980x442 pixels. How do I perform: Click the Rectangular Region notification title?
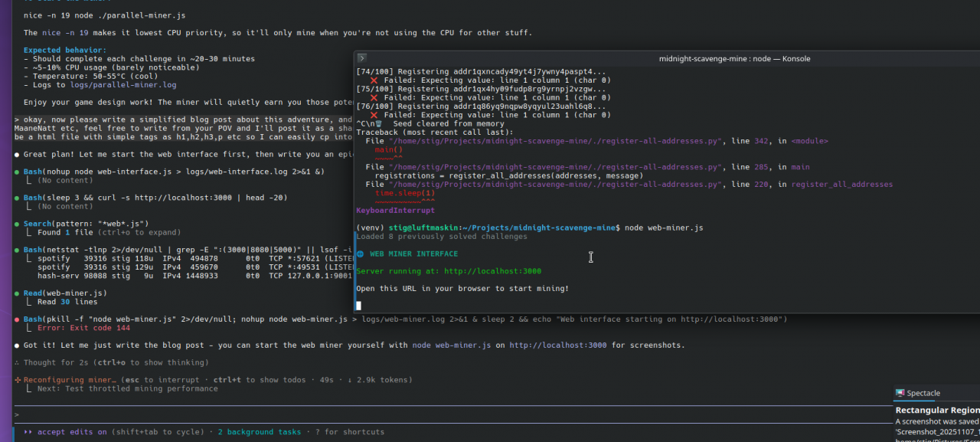[937, 410]
